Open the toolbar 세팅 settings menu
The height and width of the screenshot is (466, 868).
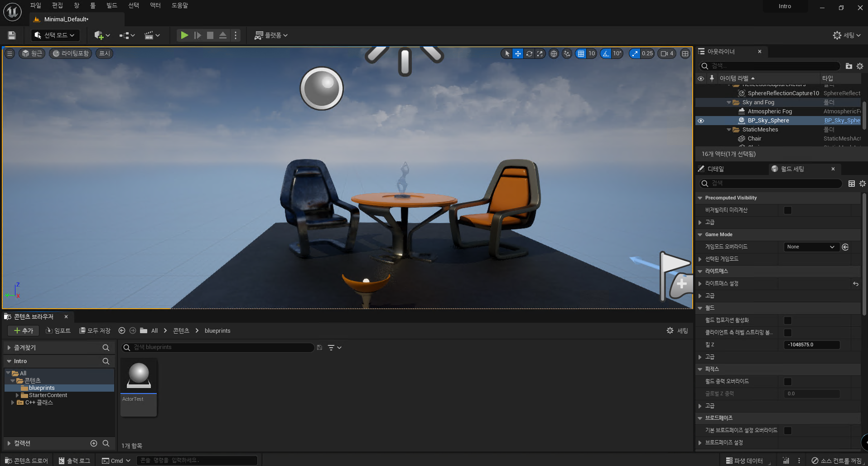tap(846, 35)
